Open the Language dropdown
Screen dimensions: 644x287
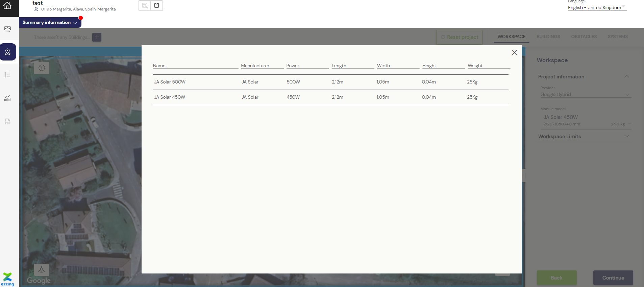pos(597,7)
